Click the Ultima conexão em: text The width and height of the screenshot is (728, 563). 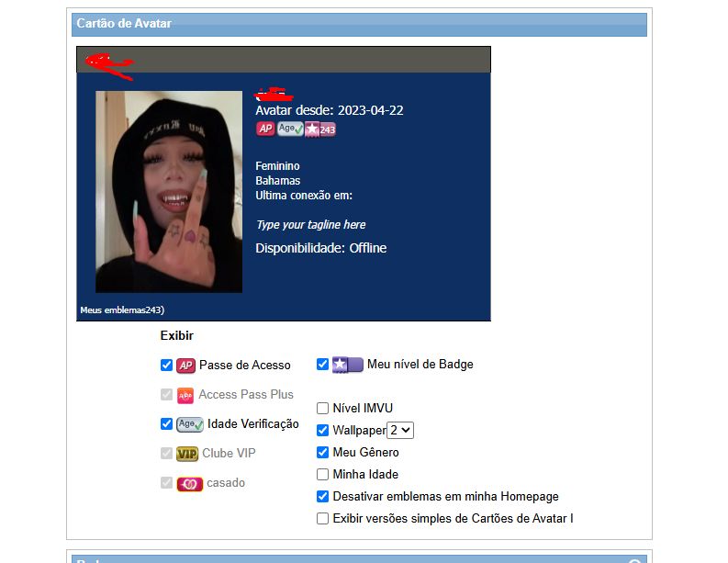(304, 196)
